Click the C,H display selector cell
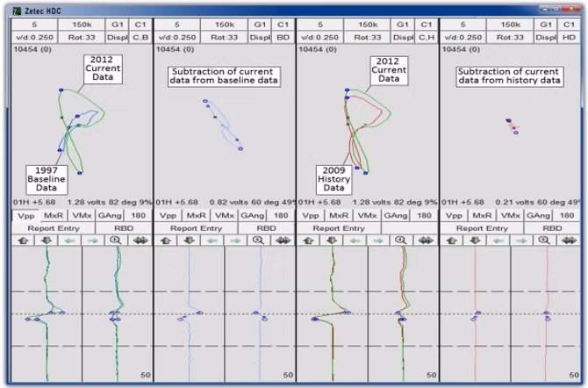This screenshot has height=388, width=588. (427, 38)
